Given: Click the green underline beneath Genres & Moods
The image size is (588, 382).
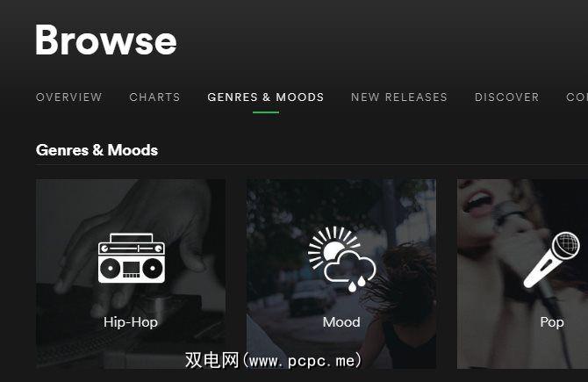Looking at the screenshot, I should coord(266,112).
